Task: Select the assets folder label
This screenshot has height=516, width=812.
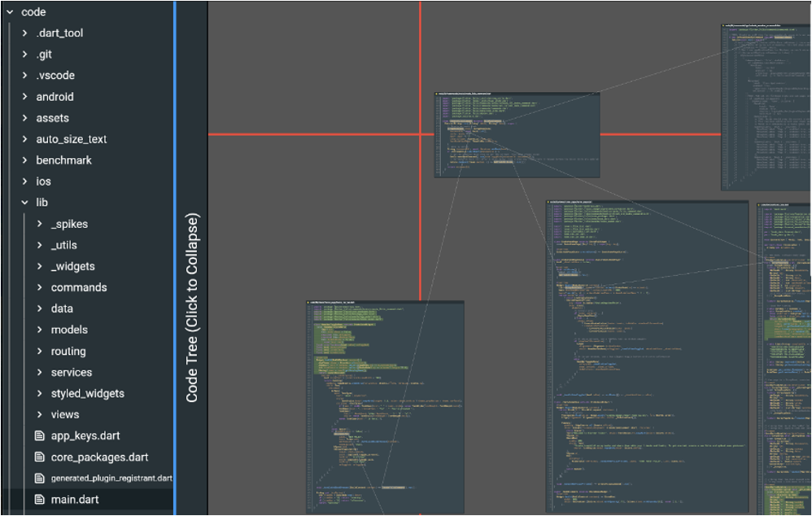Action: click(52, 118)
